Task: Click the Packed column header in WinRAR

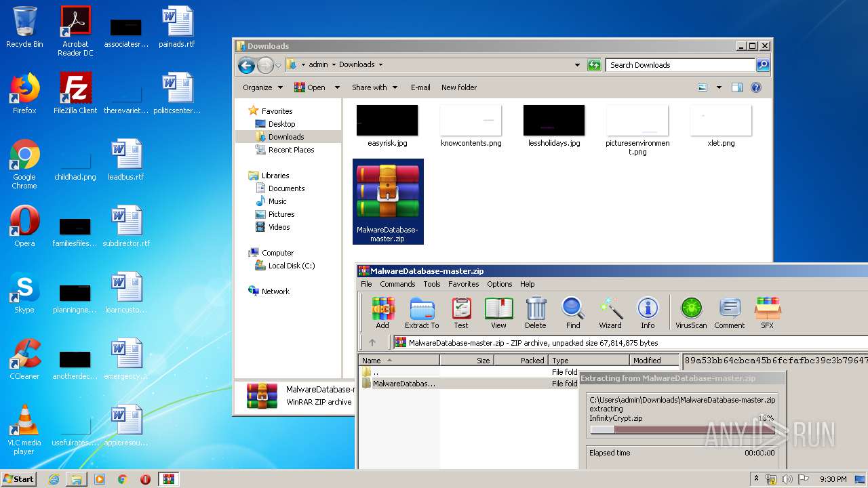Action: point(521,361)
